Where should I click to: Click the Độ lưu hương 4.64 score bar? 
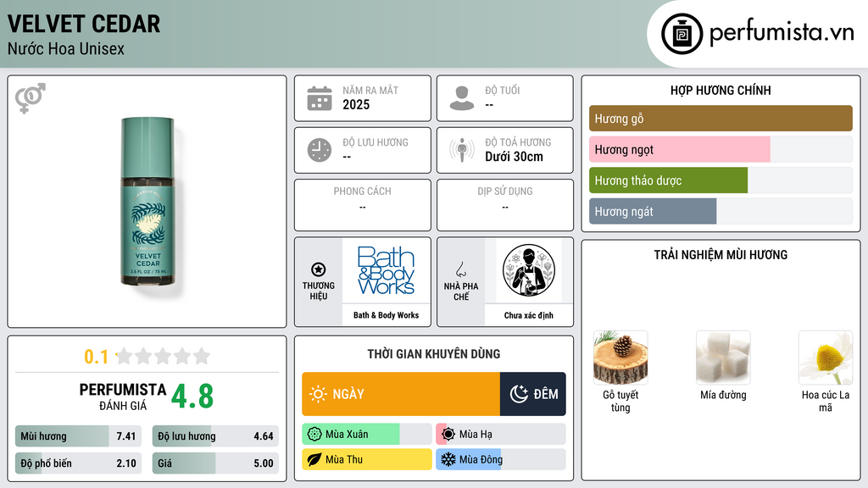[215, 436]
